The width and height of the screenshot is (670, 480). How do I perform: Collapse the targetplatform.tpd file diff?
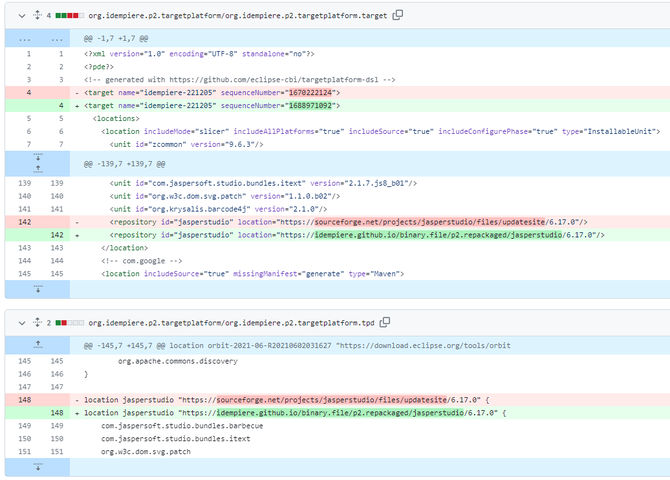22,323
